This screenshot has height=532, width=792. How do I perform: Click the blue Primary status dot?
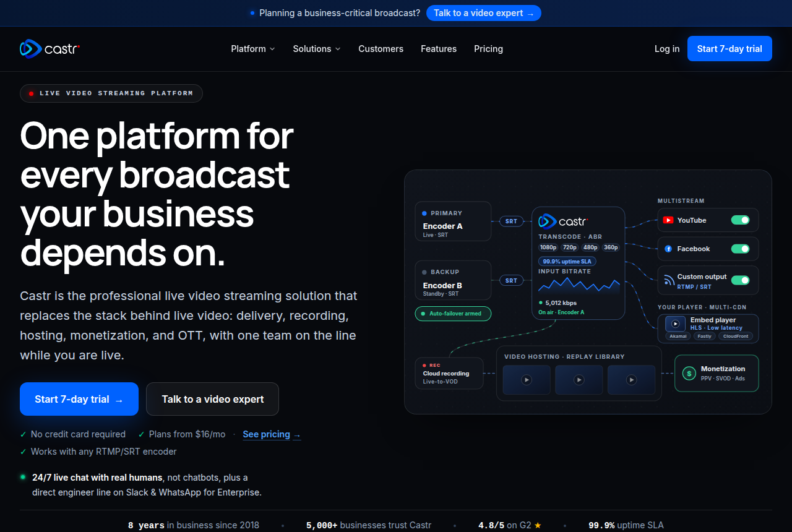tap(424, 213)
